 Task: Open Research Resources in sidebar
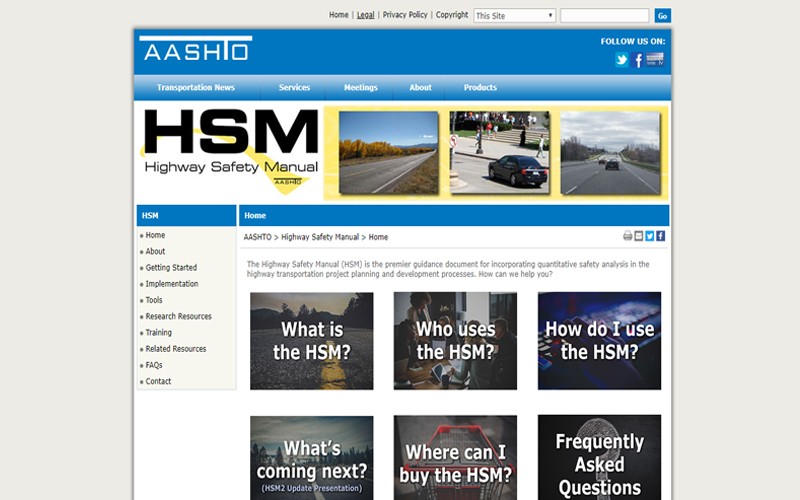[179, 316]
